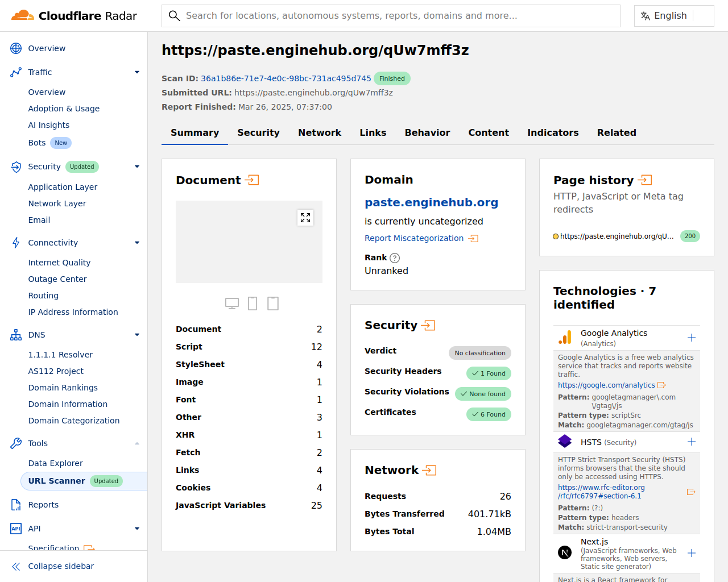Toggle Google Analytics details with plus

point(692,338)
